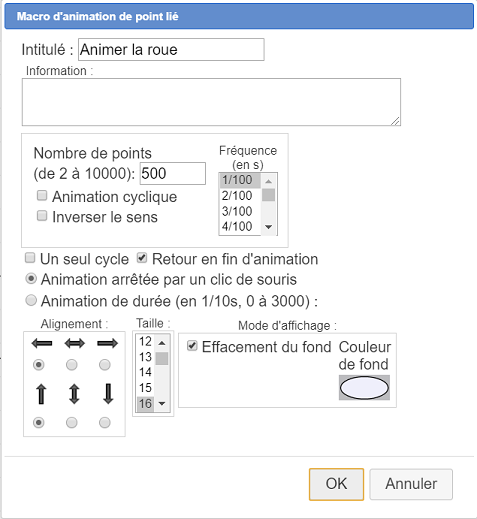Click the Nombre de points input field

(172, 173)
